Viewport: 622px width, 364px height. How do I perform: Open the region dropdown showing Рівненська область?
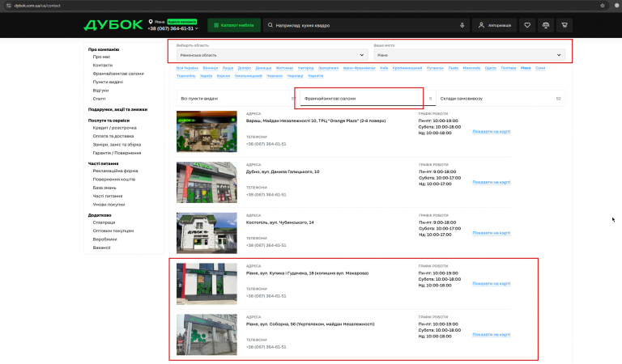[272, 55]
